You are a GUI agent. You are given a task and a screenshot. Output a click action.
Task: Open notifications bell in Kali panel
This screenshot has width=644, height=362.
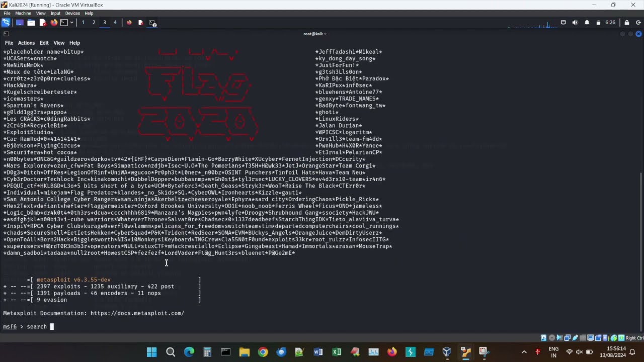pyautogui.click(x=587, y=23)
